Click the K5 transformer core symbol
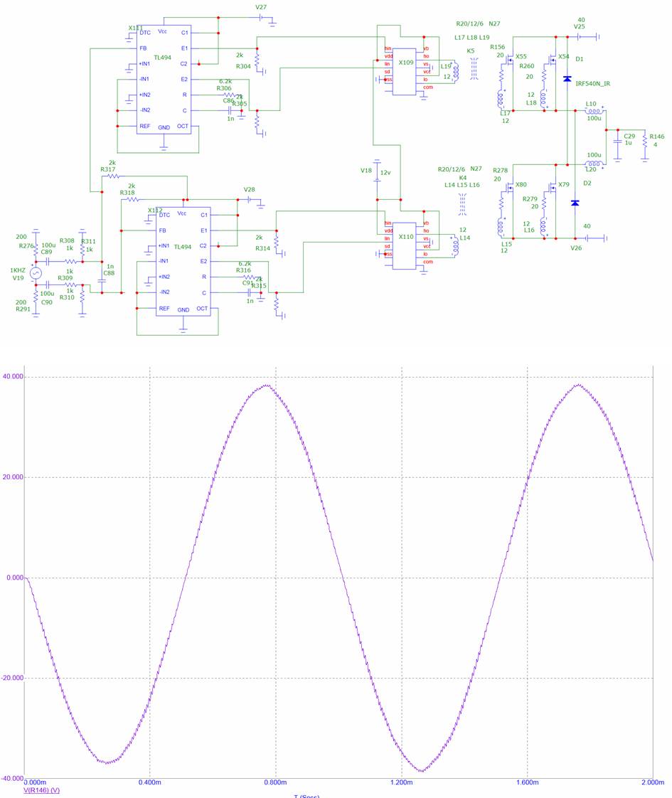The height and width of the screenshot is (798, 672). pyautogui.click(x=474, y=69)
